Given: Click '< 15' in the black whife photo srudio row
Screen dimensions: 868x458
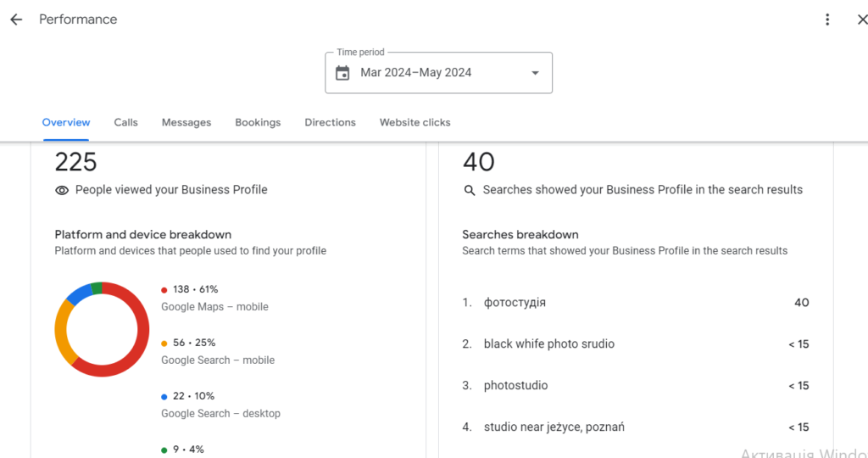Looking at the screenshot, I should [x=798, y=343].
